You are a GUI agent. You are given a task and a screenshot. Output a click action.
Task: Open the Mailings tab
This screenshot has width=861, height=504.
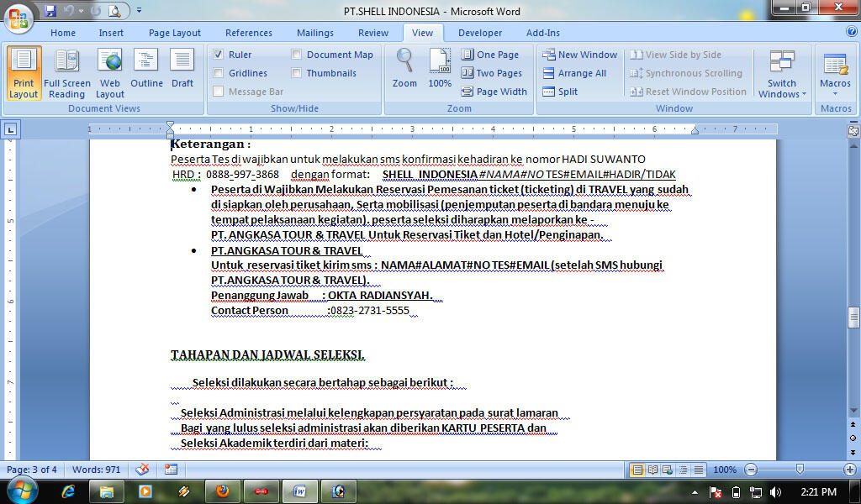point(315,33)
